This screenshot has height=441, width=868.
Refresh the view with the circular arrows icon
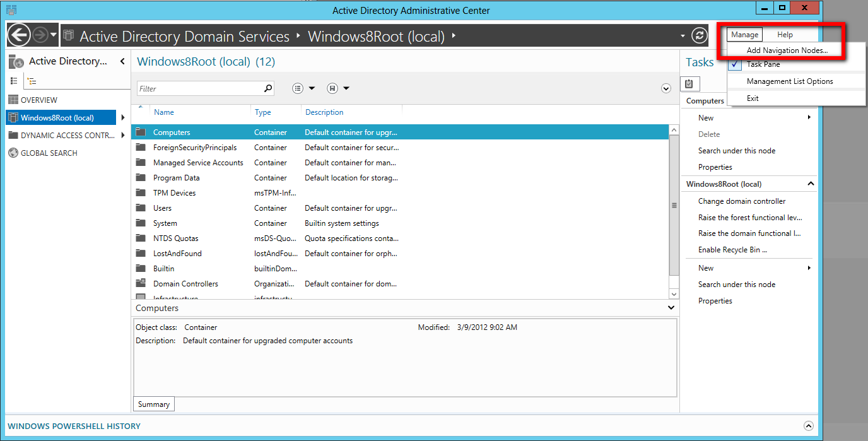[699, 35]
